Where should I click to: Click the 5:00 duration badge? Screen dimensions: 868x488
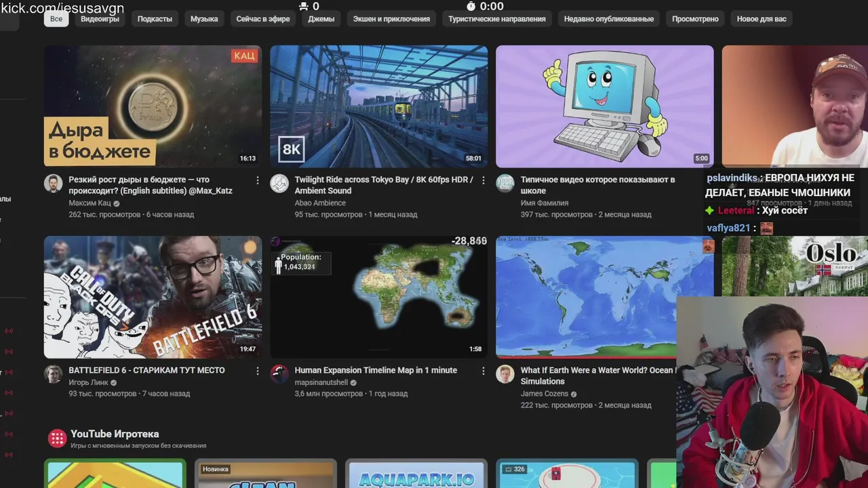[x=701, y=159]
